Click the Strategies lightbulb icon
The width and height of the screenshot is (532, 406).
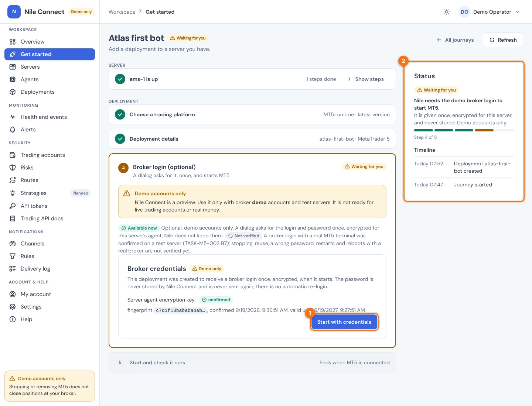(x=13, y=193)
